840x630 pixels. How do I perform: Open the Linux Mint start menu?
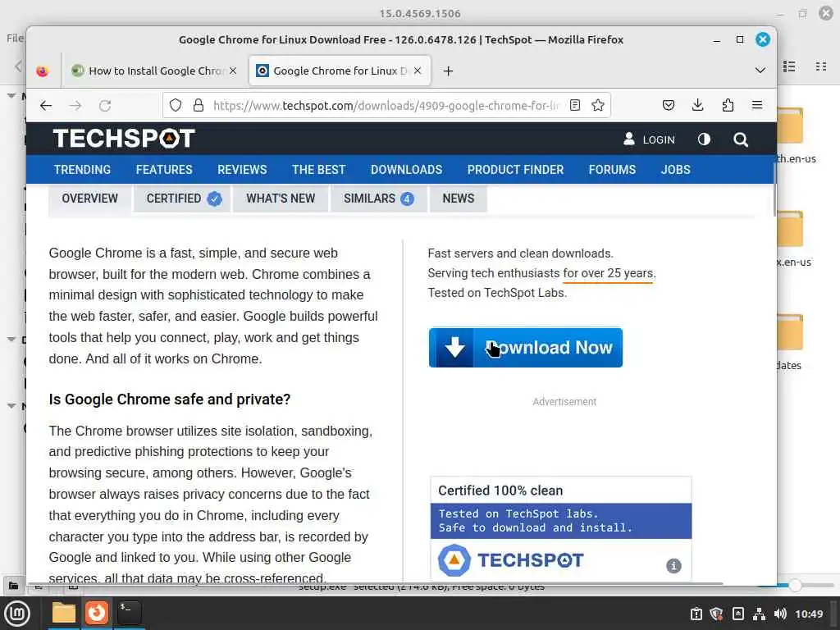pyautogui.click(x=17, y=614)
